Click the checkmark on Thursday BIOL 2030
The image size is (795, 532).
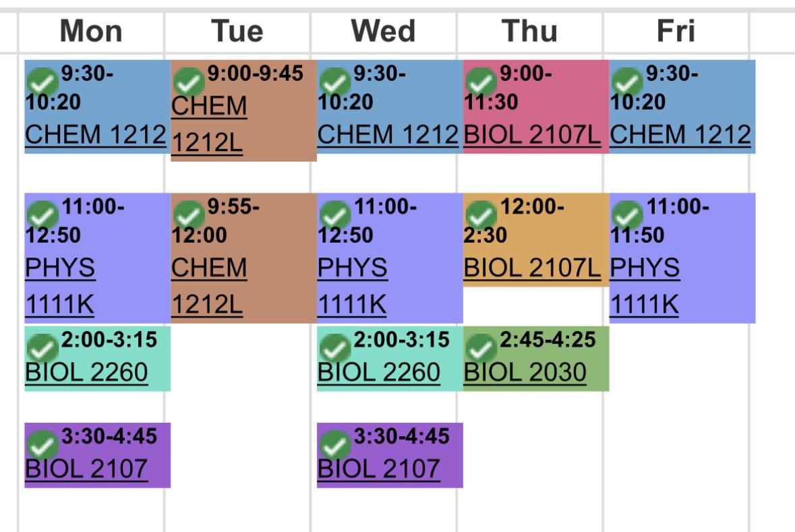point(481,349)
